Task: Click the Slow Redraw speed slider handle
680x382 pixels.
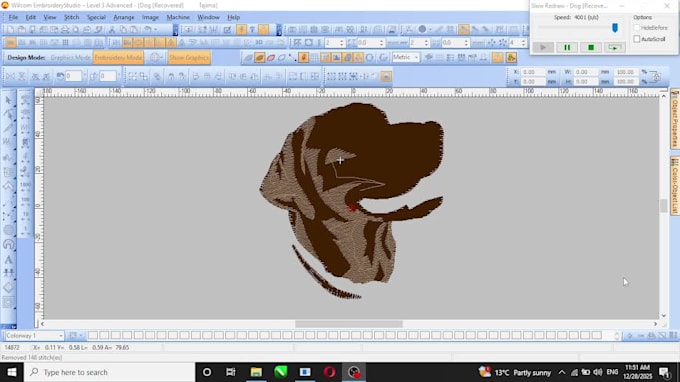Action: point(615,28)
